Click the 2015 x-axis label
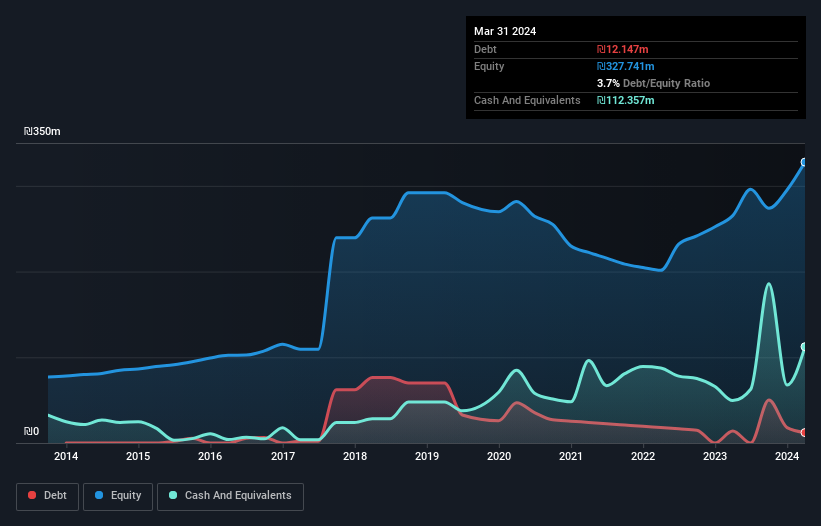This screenshot has height=526, width=821. 138,456
